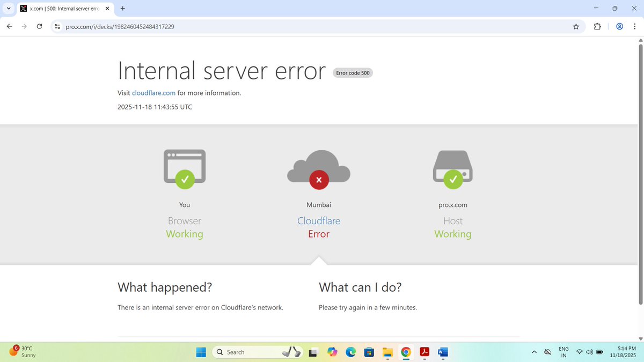Click the cloud sync tray icon

coord(548,352)
